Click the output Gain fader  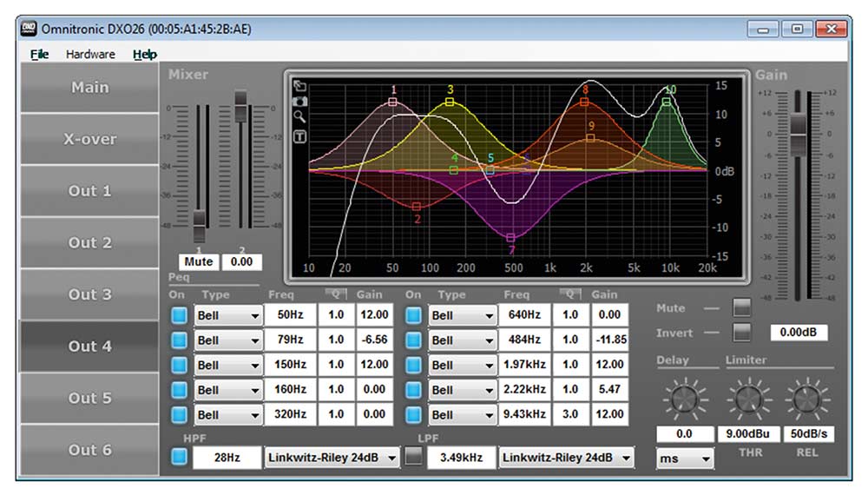[798, 134]
